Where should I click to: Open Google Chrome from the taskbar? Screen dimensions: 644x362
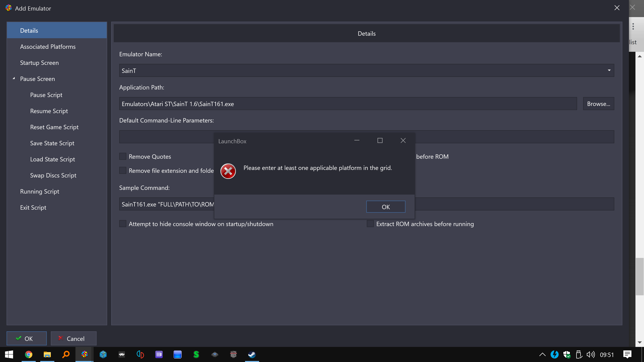(x=29, y=354)
